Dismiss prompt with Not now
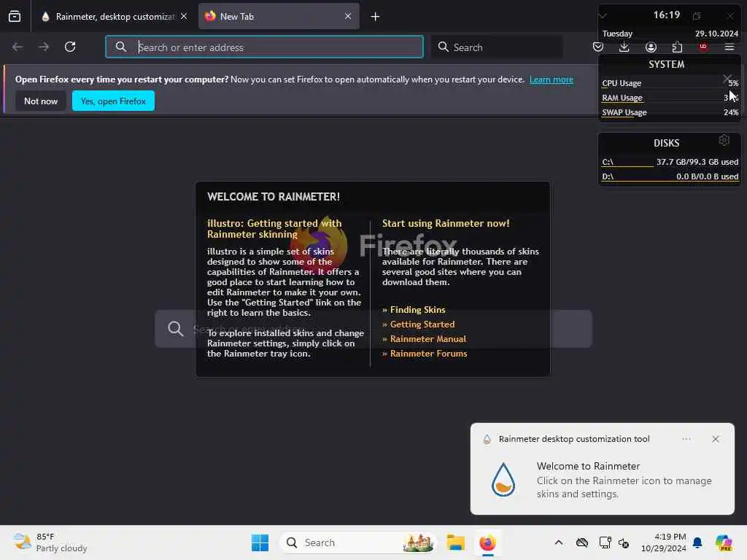The image size is (747, 560). pyautogui.click(x=41, y=101)
